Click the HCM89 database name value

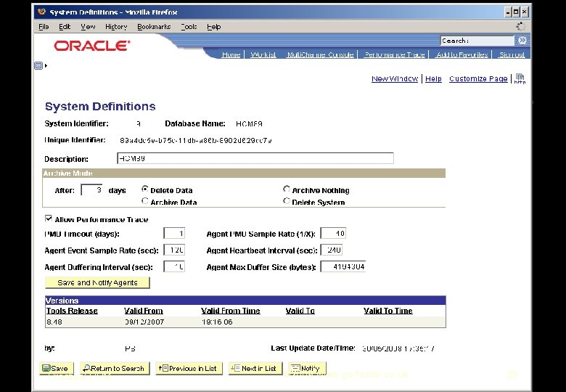249,124
